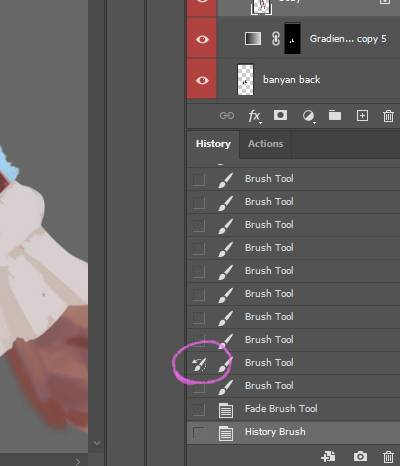Image resolution: width=400 pixels, height=466 pixels.
Task: Hide the banyan back layer
Action: coord(202,80)
